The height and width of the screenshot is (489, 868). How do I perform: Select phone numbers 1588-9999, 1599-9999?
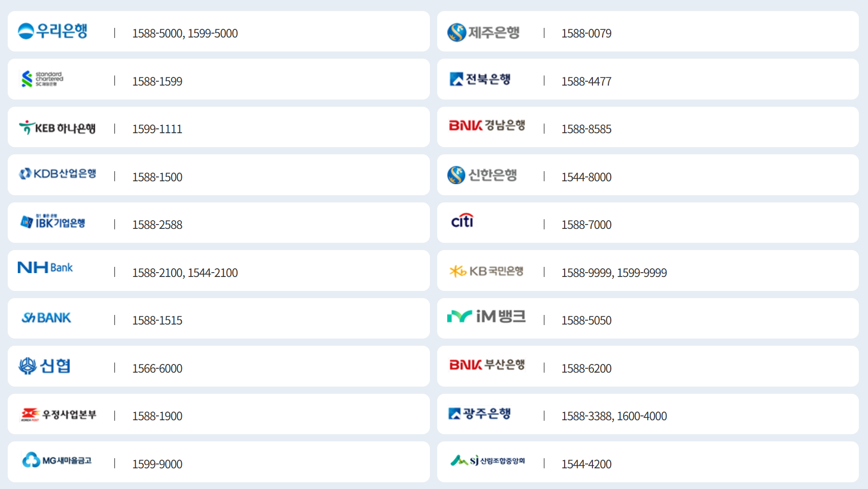[614, 273]
